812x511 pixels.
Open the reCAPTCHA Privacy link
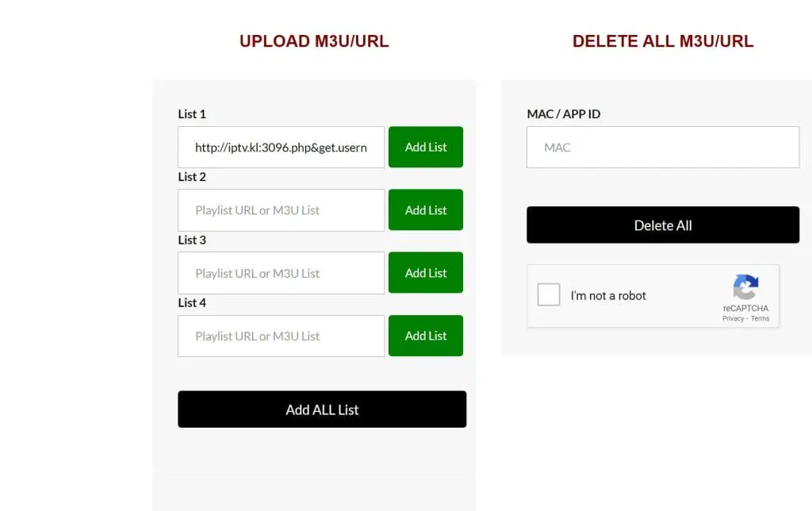tap(733, 319)
